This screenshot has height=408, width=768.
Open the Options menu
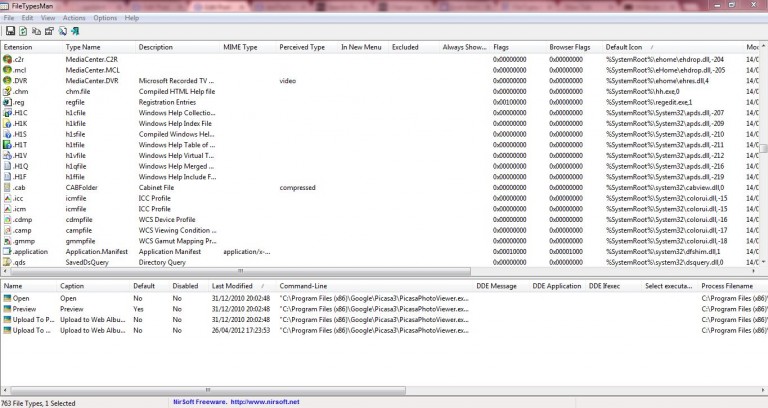[105, 18]
